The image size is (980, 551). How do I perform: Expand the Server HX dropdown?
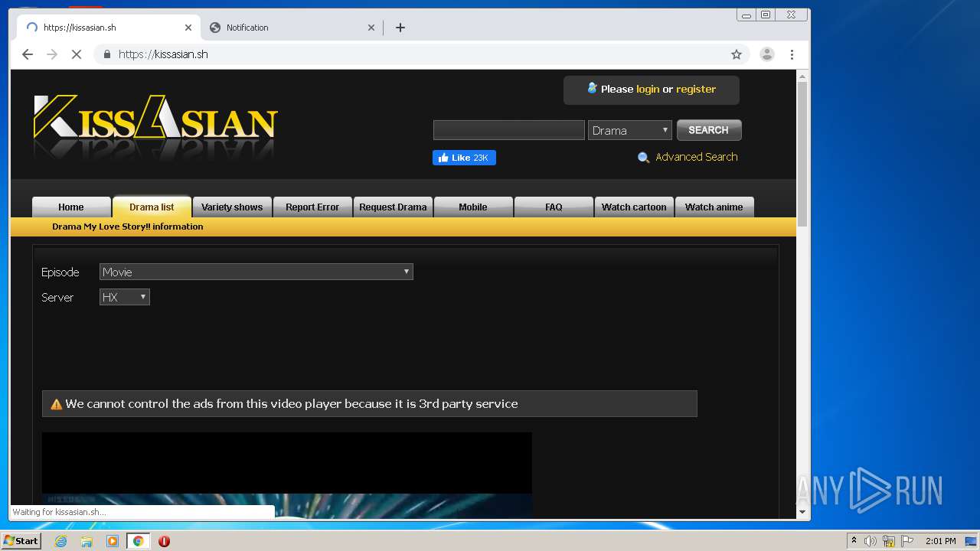click(x=125, y=297)
